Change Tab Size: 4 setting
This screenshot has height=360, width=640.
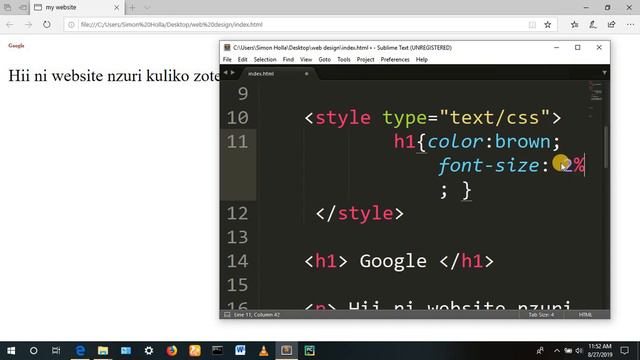(x=541, y=315)
